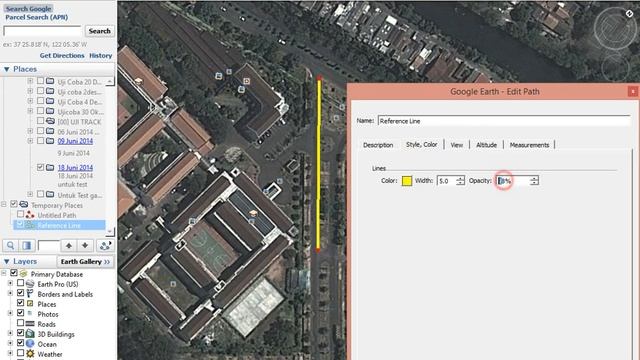The width and height of the screenshot is (640, 360).
Task: Open the yellow line Color swatch
Action: (x=407, y=181)
